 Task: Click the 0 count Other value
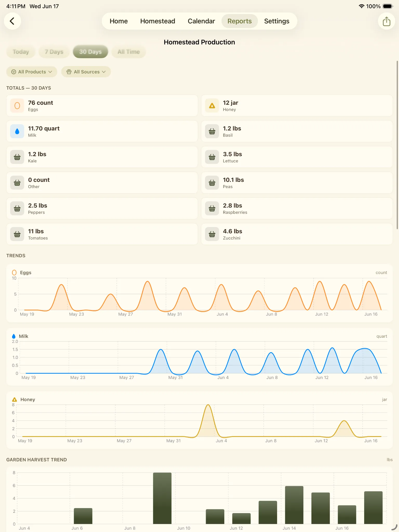pyautogui.click(x=39, y=180)
